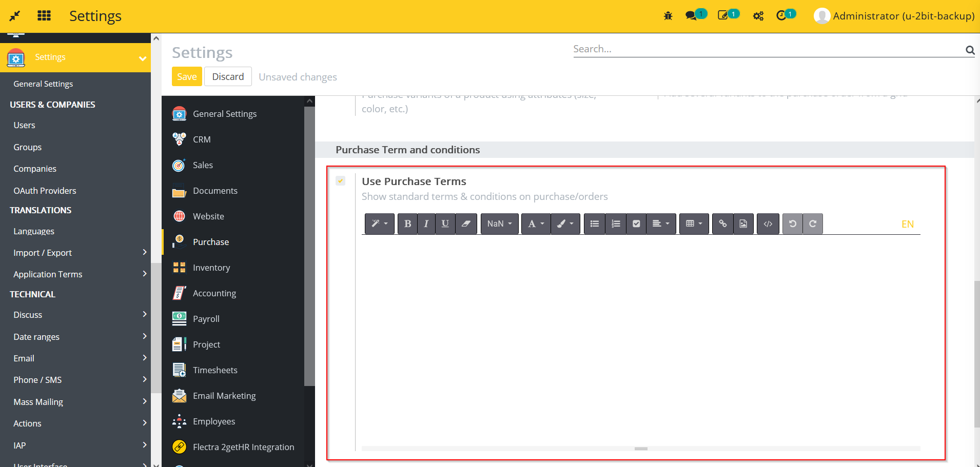
Task: Open the font color dropdown
Action: (536, 224)
